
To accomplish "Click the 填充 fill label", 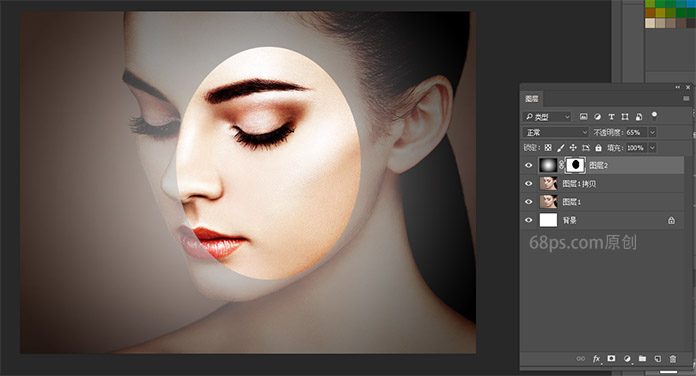I will [x=615, y=148].
